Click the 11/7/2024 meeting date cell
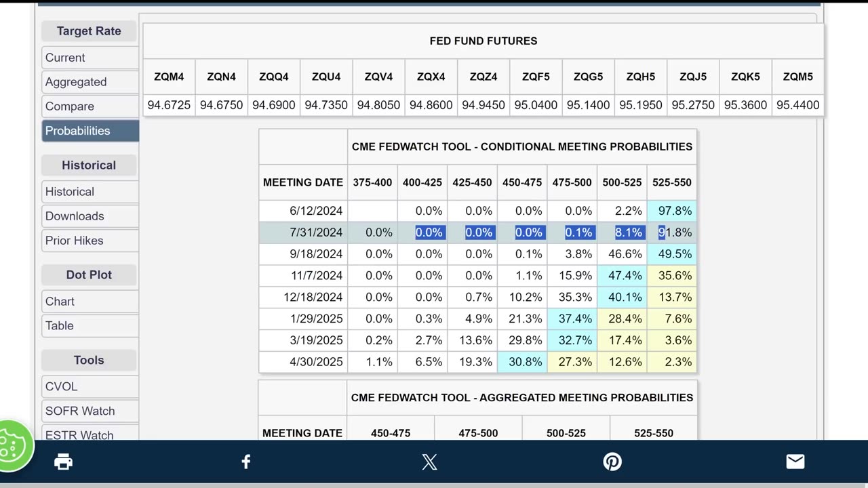The image size is (868, 488). point(303,276)
